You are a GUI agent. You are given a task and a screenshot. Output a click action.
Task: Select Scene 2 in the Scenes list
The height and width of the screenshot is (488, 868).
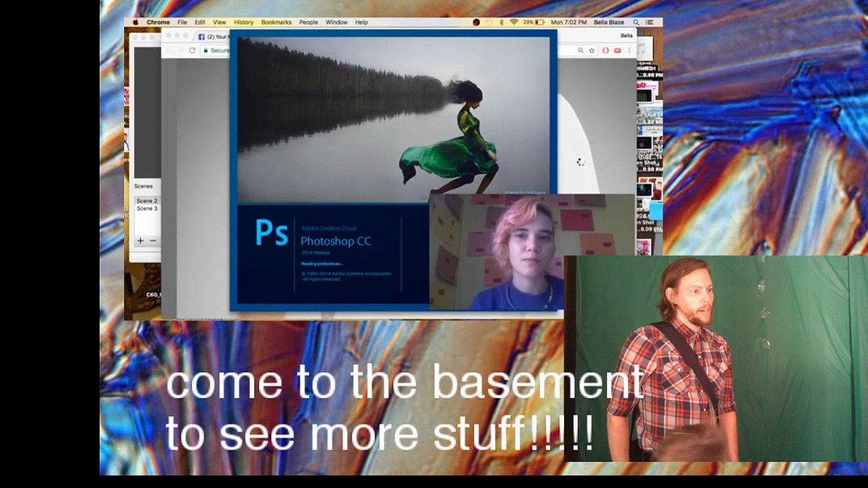tap(146, 201)
